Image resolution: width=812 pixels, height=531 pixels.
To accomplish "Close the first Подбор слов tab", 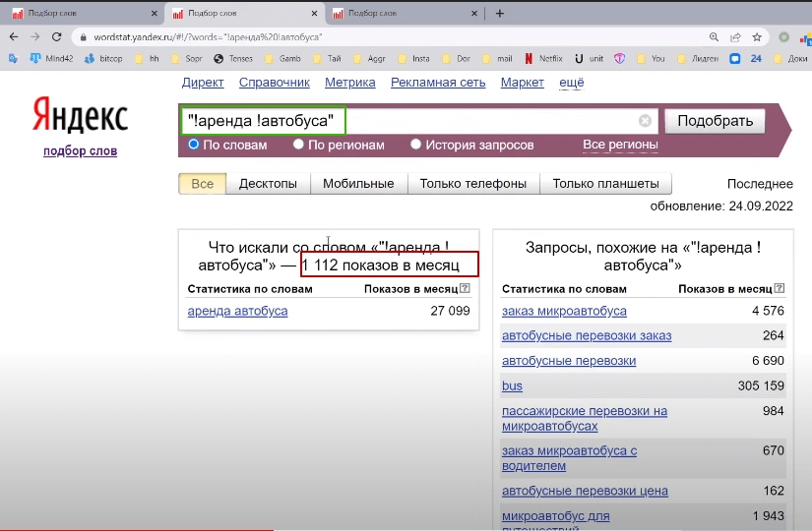I will coord(154,14).
